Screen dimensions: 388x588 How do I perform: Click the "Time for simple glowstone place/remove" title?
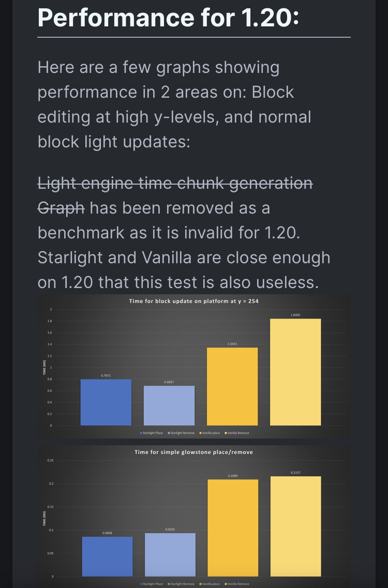[193, 453]
